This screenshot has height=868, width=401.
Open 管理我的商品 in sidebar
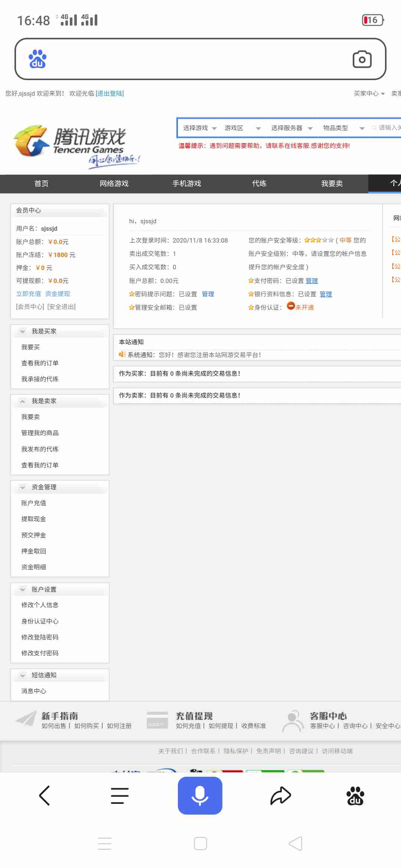pyautogui.click(x=40, y=433)
